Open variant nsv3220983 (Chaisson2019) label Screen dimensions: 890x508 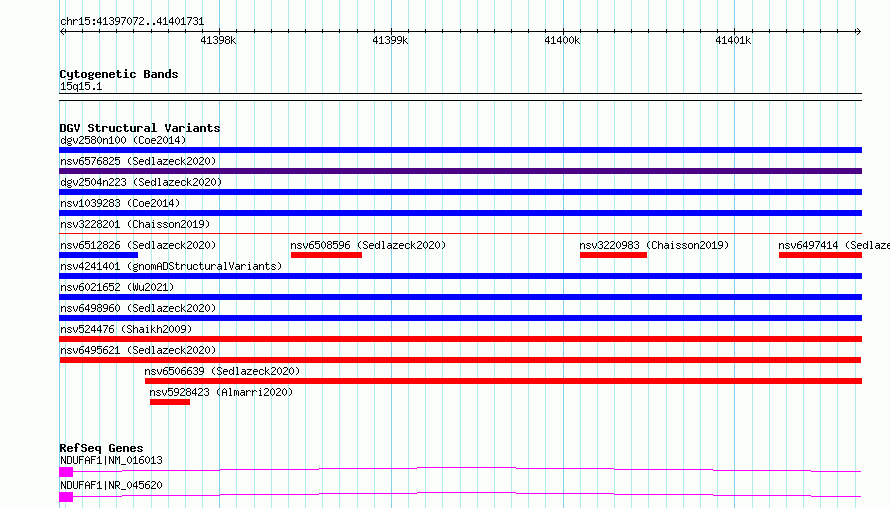tap(654, 245)
